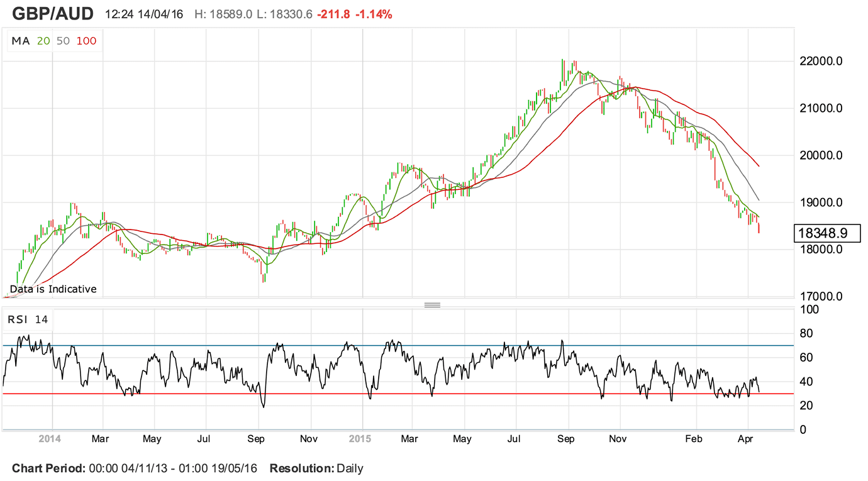Toggle the green 20-period moving average label
Viewport: 868px width, 481px height.
coord(43,41)
